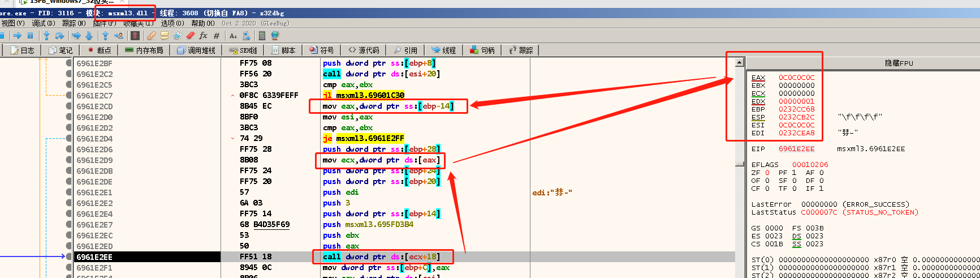Find intermodular calls via the phone icon
The height and width of the screenshot is (278, 980).
click(247, 36)
